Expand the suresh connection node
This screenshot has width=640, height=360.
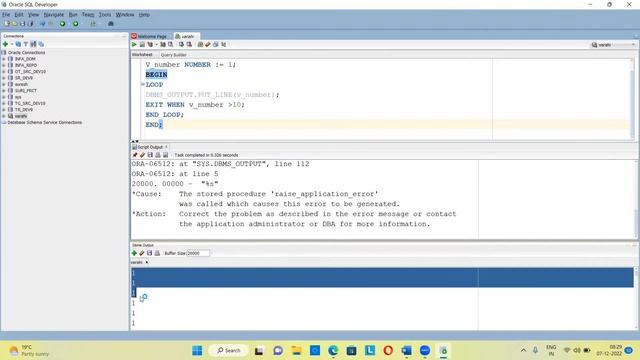click(x=4, y=84)
